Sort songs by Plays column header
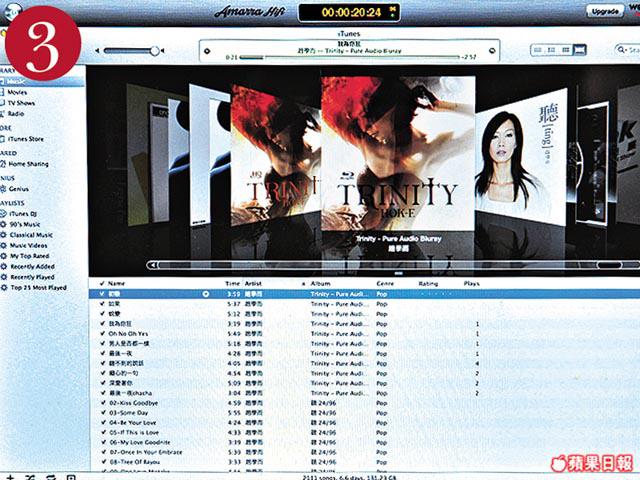This screenshot has height=480, width=640. pos(472,285)
